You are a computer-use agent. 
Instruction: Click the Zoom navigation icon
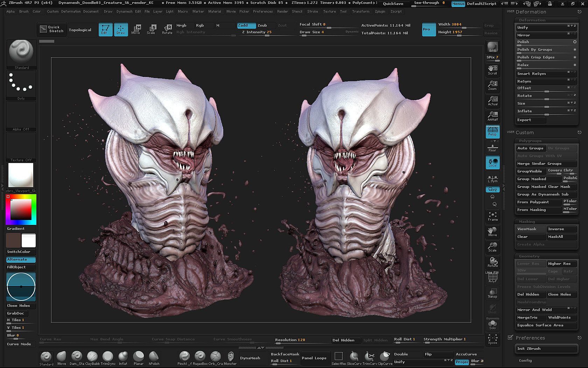point(492,85)
